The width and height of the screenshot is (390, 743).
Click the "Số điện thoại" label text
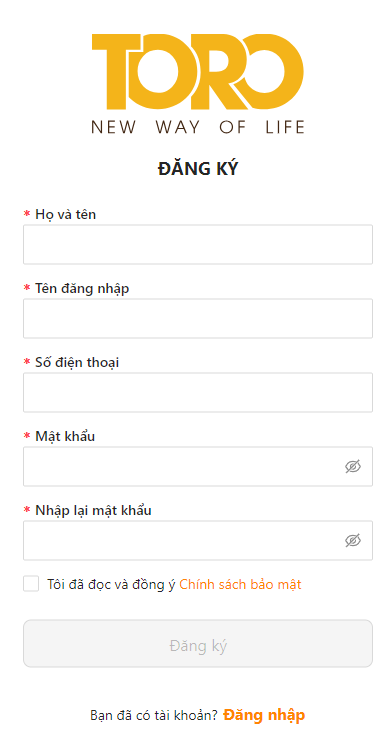(77, 362)
